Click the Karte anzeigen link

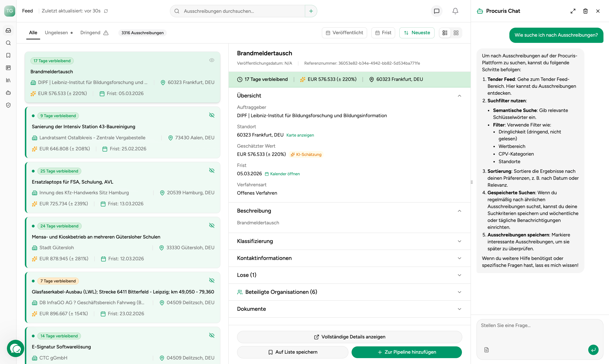coord(300,135)
